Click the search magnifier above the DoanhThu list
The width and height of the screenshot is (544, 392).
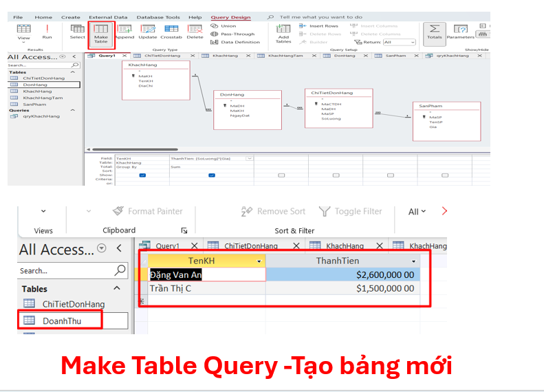120,270
